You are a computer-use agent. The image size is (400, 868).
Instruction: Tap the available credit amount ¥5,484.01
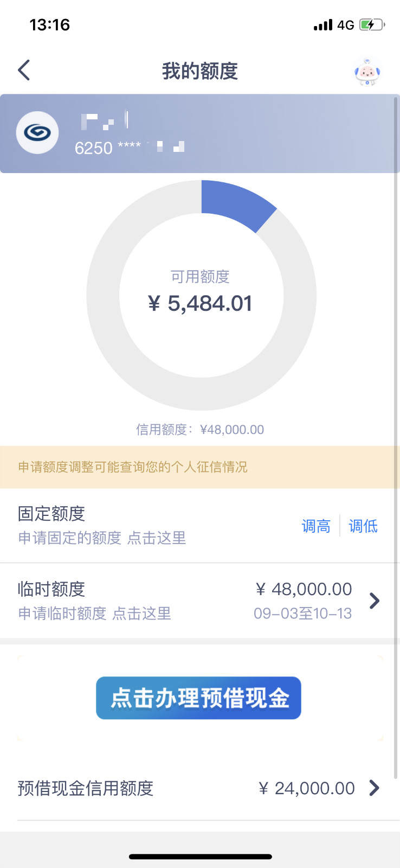point(200,303)
